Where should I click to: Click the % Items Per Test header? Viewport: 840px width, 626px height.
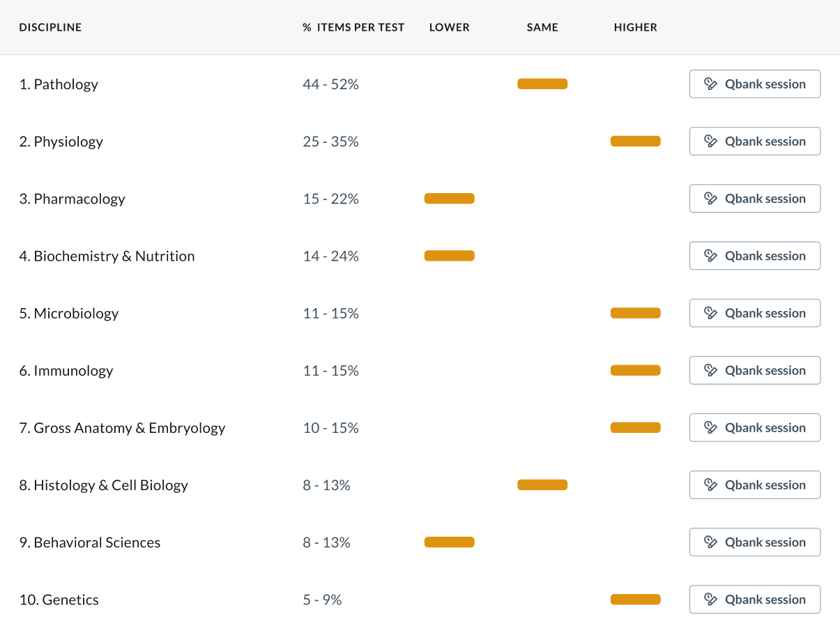point(353,28)
